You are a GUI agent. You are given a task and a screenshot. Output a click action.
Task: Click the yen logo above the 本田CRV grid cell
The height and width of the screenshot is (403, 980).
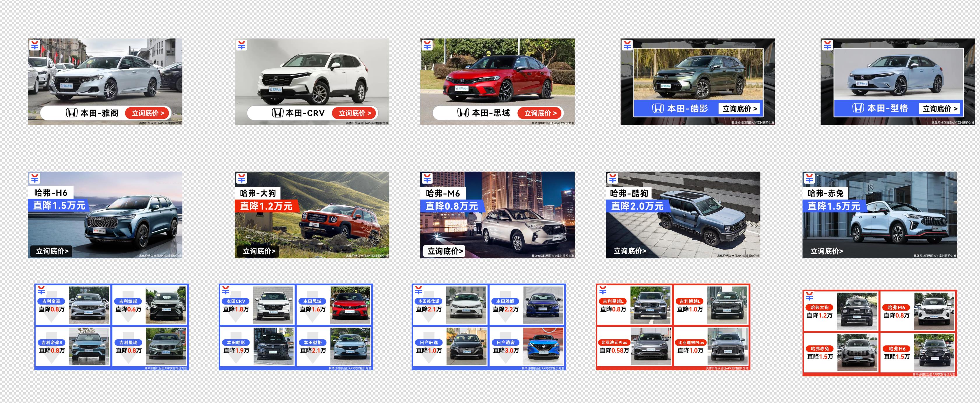[226, 290]
